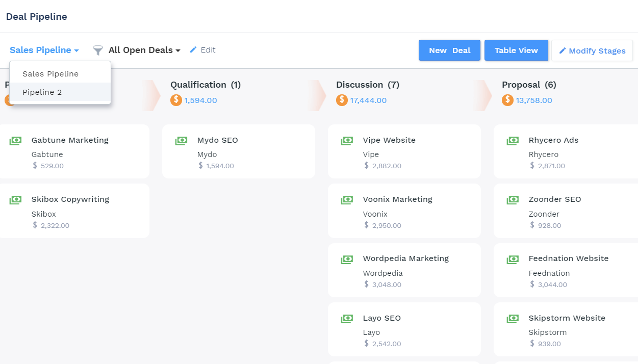The width and height of the screenshot is (638, 364).
Task: Open the All Open Deals filter dropdown
Action: click(144, 50)
